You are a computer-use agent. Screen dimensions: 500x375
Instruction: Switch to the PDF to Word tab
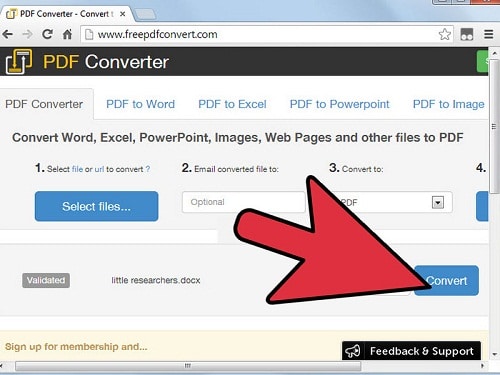[140, 104]
